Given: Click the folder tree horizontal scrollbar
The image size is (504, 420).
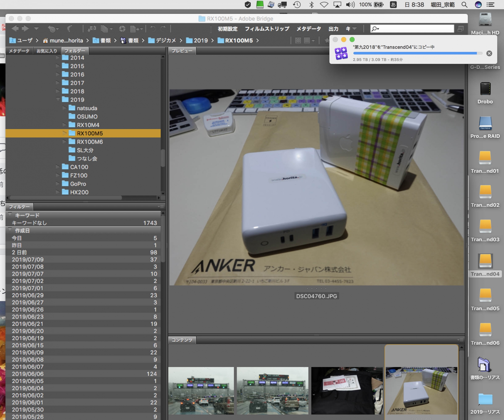Looking at the screenshot, I should pyautogui.click(x=66, y=198).
